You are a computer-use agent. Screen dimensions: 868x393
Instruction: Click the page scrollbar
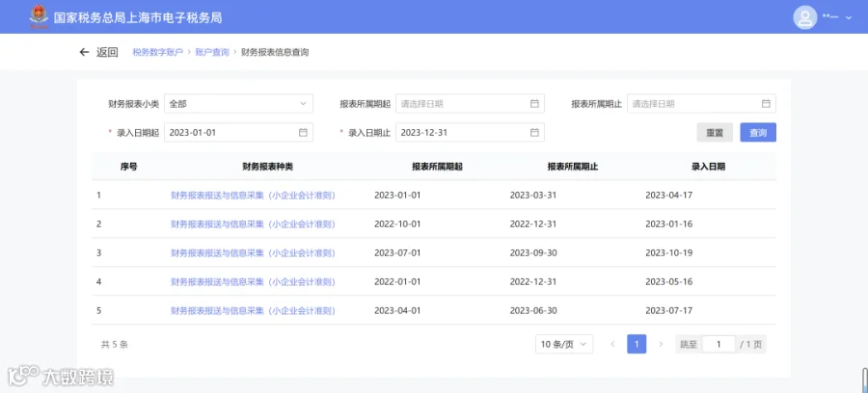click(865, 380)
